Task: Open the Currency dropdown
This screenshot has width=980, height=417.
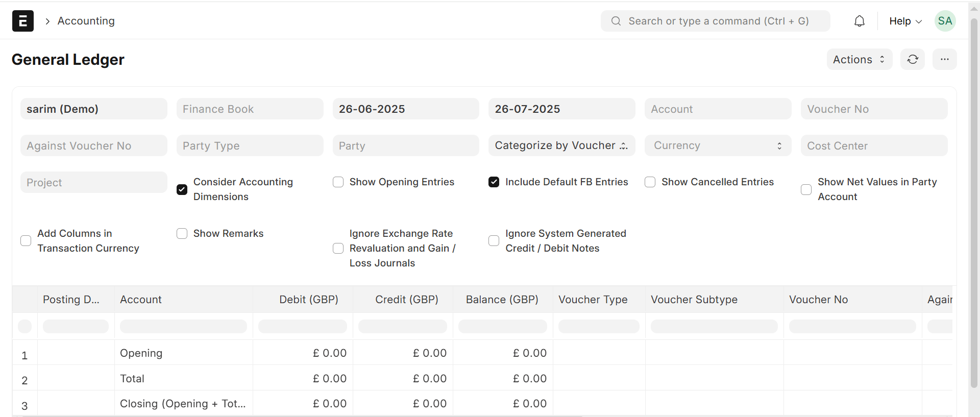Action: pos(718,145)
